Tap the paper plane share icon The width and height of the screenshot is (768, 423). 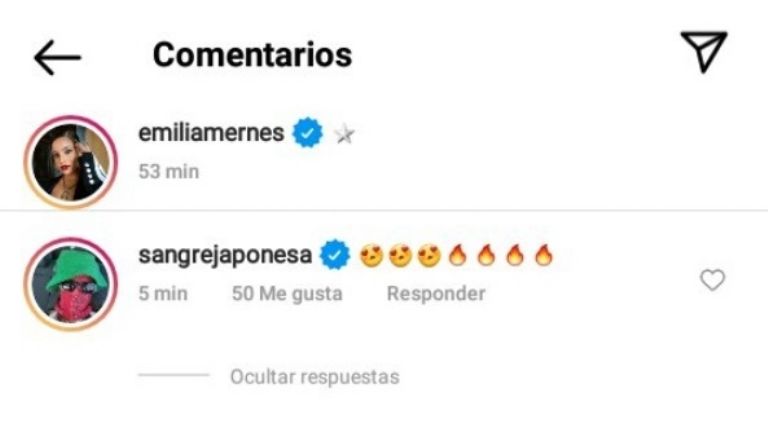click(704, 51)
